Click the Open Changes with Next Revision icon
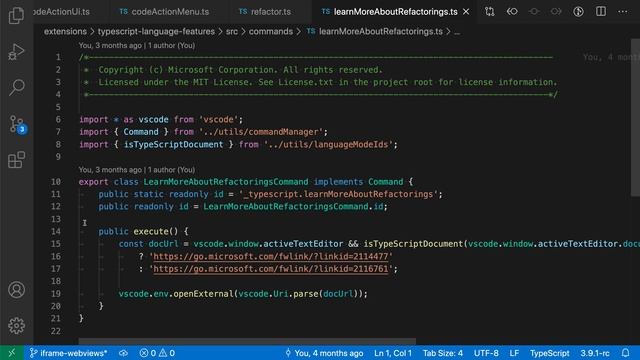Image resolution: width=640 pixels, height=360 pixels. pyautogui.click(x=556, y=11)
